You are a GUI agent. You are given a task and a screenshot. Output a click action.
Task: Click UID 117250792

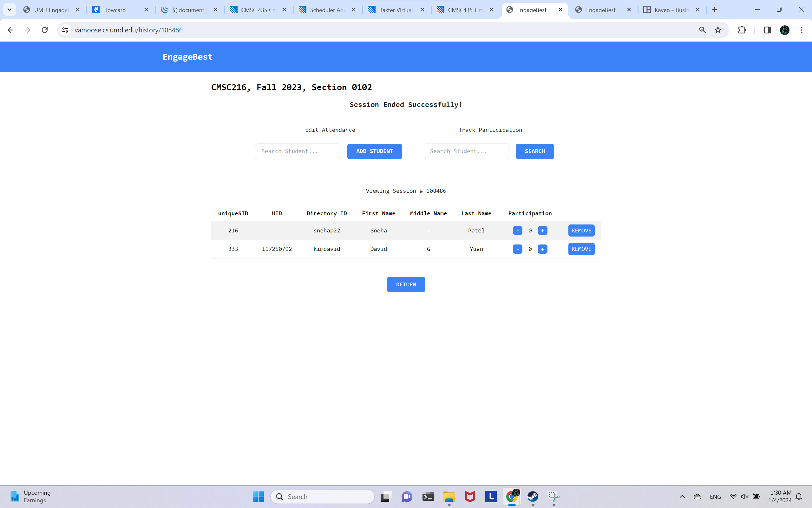[277, 249]
